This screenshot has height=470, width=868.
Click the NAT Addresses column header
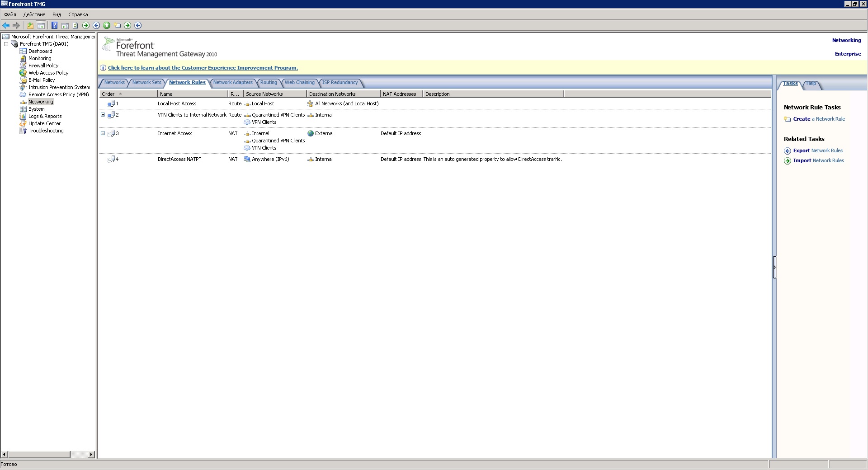401,94
